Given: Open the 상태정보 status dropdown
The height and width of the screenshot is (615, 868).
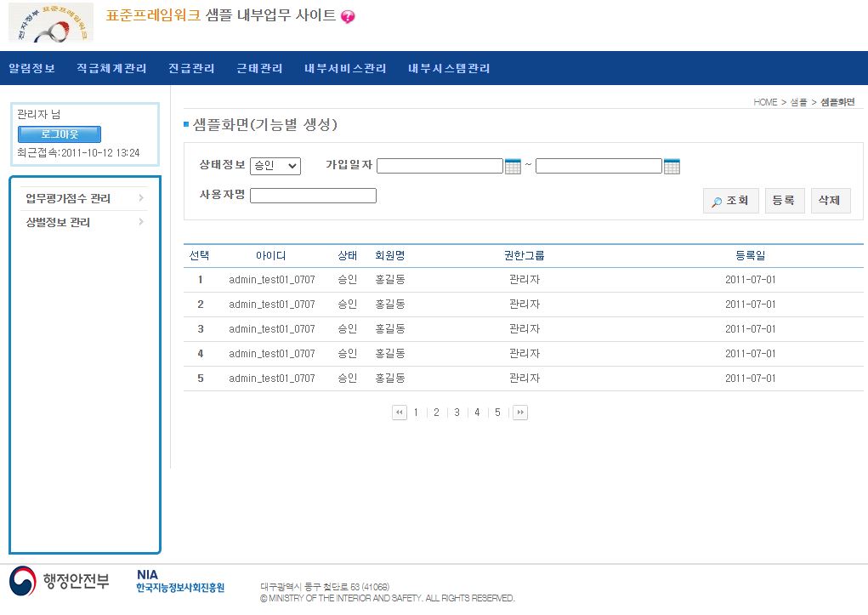Looking at the screenshot, I should click(x=275, y=166).
